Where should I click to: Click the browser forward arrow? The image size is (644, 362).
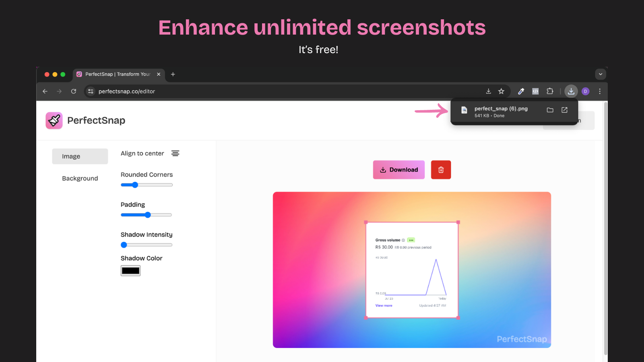pyautogui.click(x=59, y=91)
